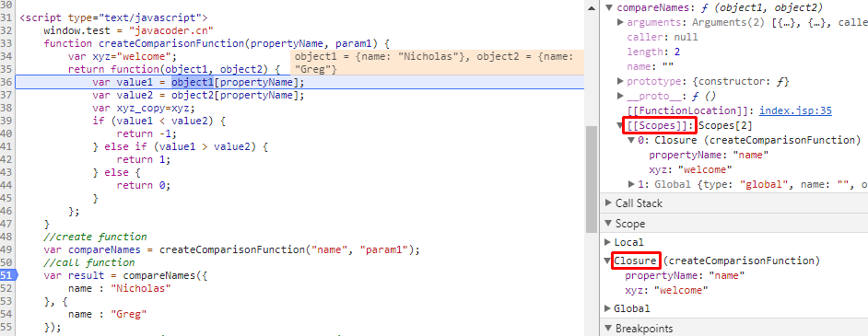
Task: Click line number 39 in the gutter
Action: (x=6, y=121)
